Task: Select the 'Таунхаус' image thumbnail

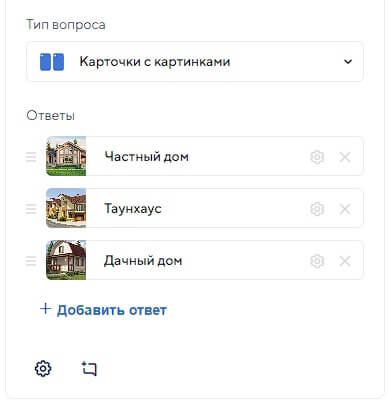Action: click(x=66, y=208)
